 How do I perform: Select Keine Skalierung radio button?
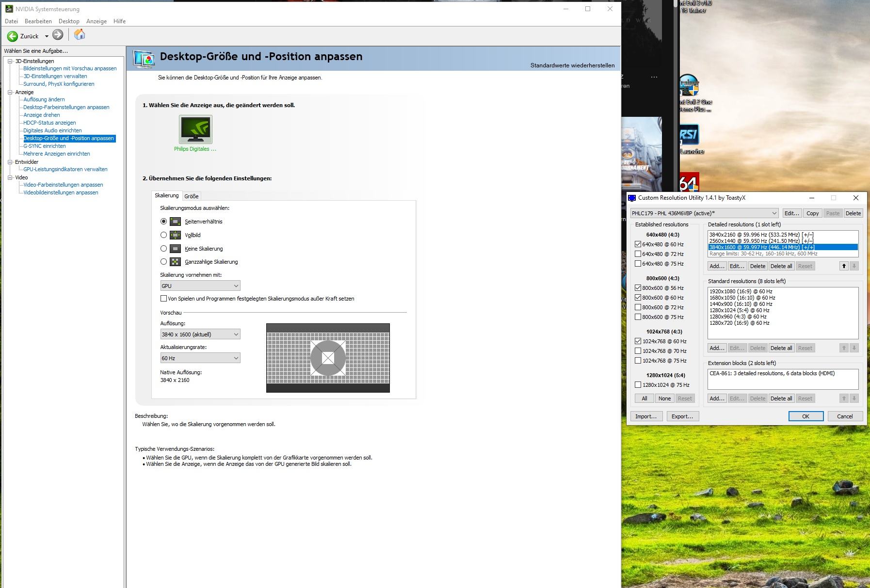point(163,249)
